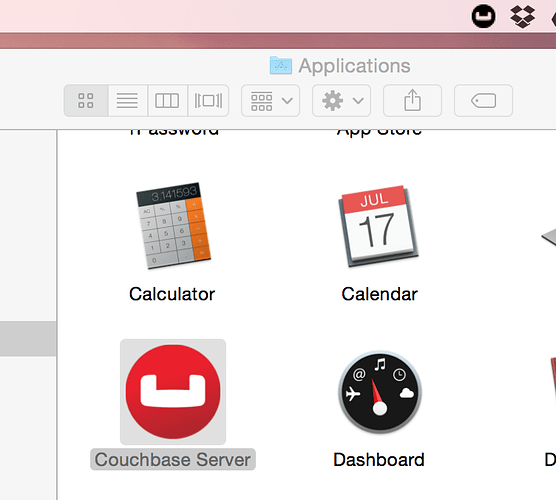Open the Action gear dropdown menu
Viewport: 556px width, 500px height.
pos(341,101)
